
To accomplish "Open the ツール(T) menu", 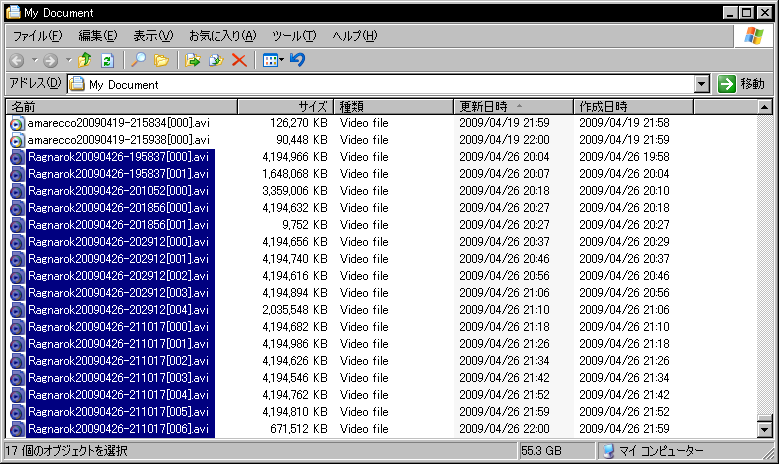I will point(294,36).
